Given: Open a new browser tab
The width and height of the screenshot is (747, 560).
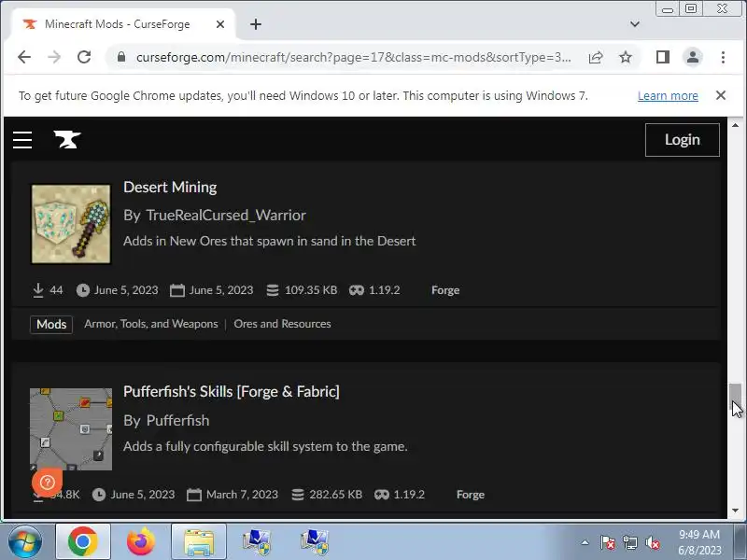Looking at the screenshot, I should click(x=256, y=24).
